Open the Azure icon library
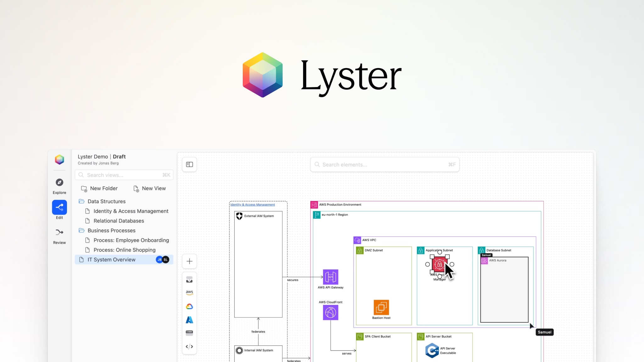This screenshot has height=362, width=644. point(190,320)
